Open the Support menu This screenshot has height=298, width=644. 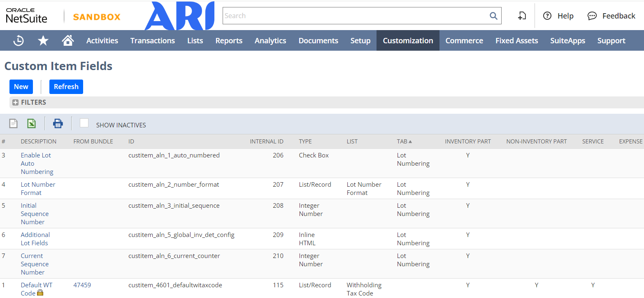[x=611, y=40]
